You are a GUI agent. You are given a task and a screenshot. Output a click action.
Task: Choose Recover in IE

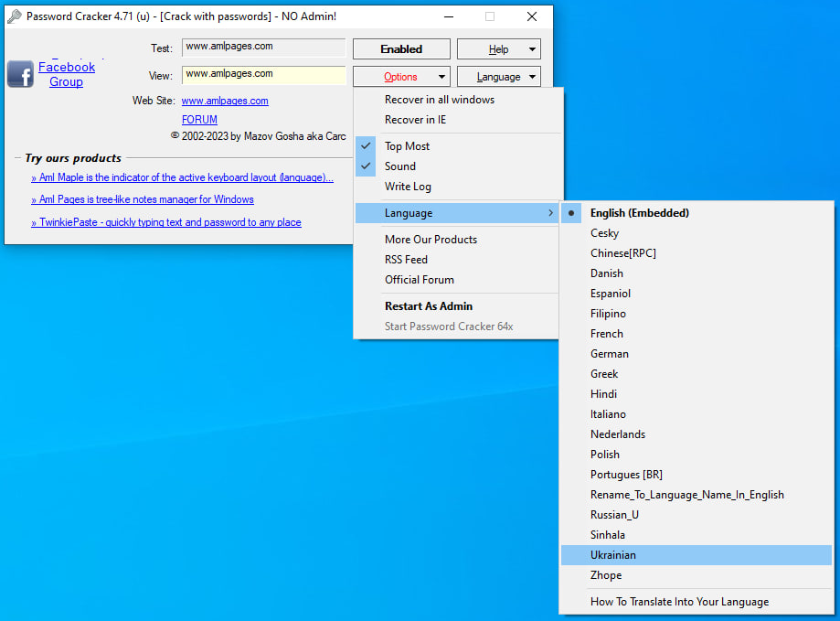456,120
